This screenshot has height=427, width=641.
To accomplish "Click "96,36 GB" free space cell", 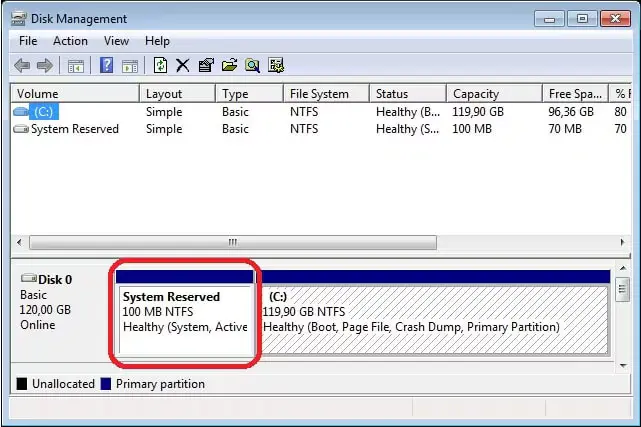I will pyautogui.click(x=571, y=112).
